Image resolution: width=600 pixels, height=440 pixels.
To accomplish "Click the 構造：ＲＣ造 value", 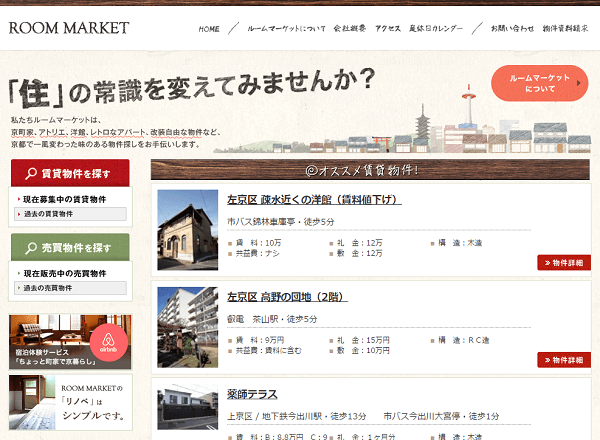I will coord(464,340).
